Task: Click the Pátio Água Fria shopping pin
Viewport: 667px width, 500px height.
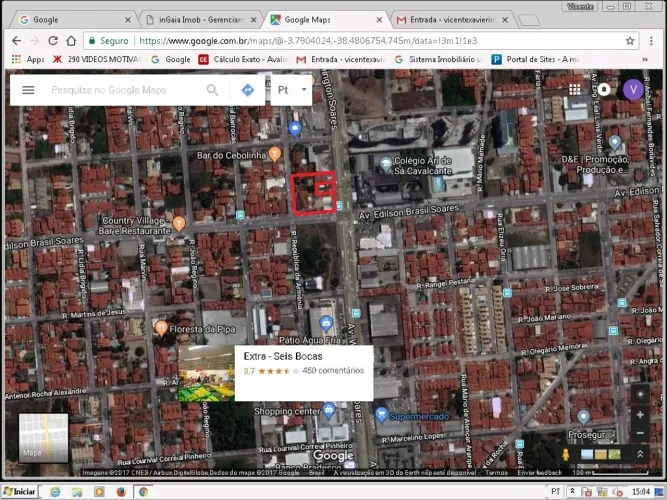Action: (x=326, y=323)
